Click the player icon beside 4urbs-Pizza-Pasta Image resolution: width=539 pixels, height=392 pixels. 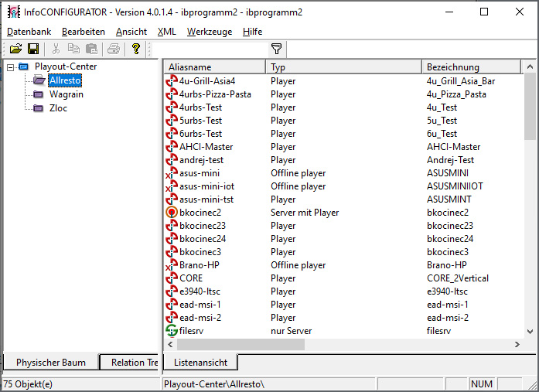click(172, 94)
